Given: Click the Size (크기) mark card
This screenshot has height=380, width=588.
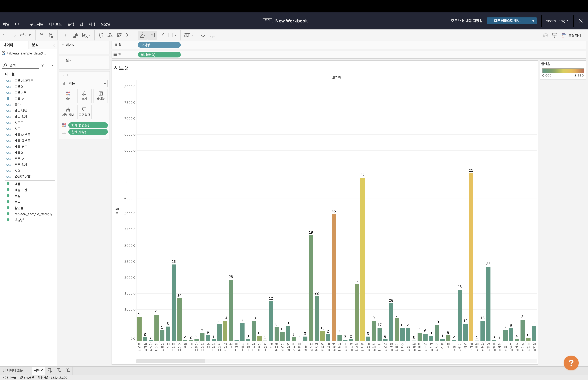Looking at the screenshot, I should pos(84,96).
